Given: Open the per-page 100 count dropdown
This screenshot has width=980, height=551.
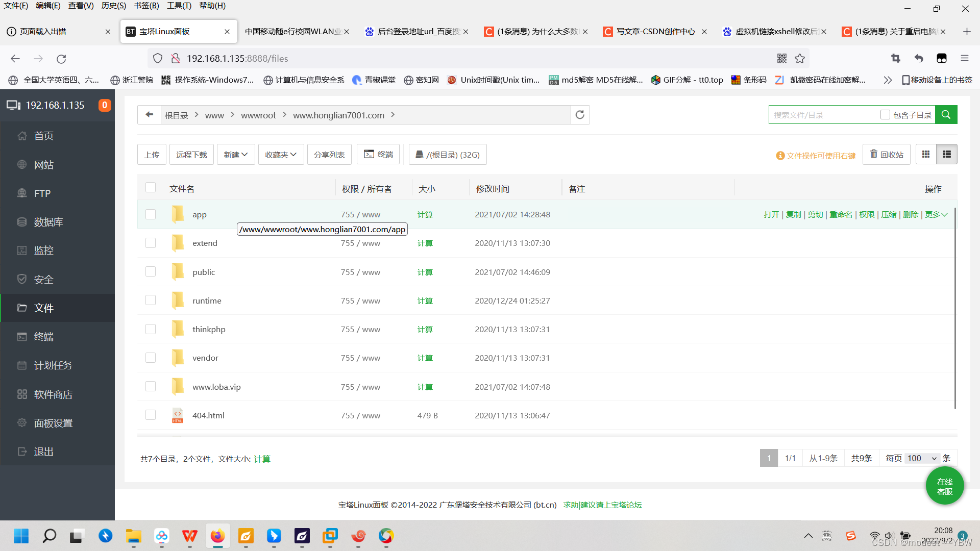Looking at the screenshot, I should (922, 458).
